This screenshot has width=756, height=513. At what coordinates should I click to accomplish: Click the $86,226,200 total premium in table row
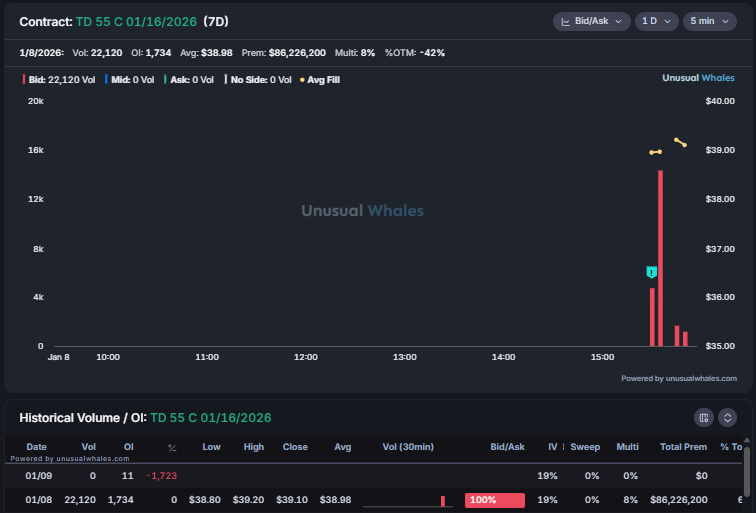pyautogui.click(x=678, y=500)
